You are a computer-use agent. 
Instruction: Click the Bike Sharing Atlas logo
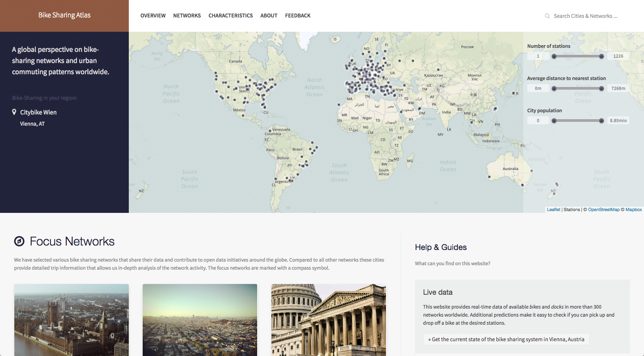point(64,15)
